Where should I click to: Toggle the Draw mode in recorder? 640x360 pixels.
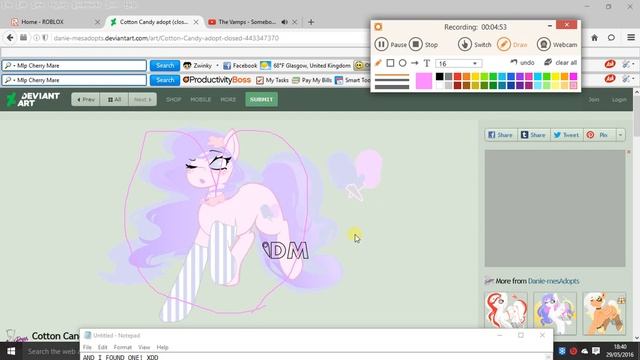tap(512, 44)
